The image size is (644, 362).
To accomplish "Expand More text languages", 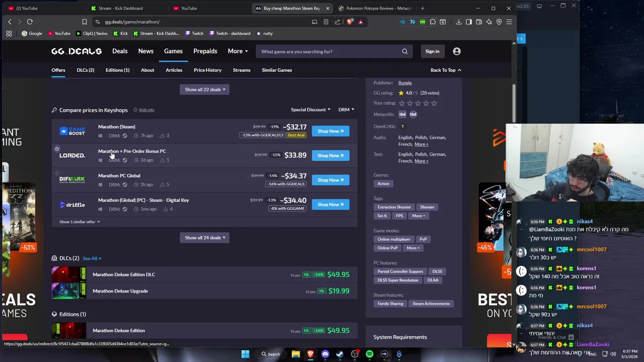I will 421,161.
